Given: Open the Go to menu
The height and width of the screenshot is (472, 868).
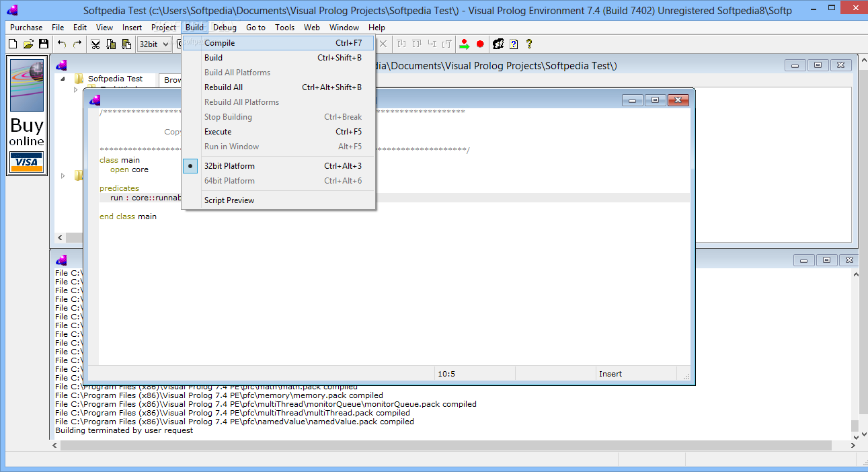Looking at the screenshot, I should click(x=255, y=28).
